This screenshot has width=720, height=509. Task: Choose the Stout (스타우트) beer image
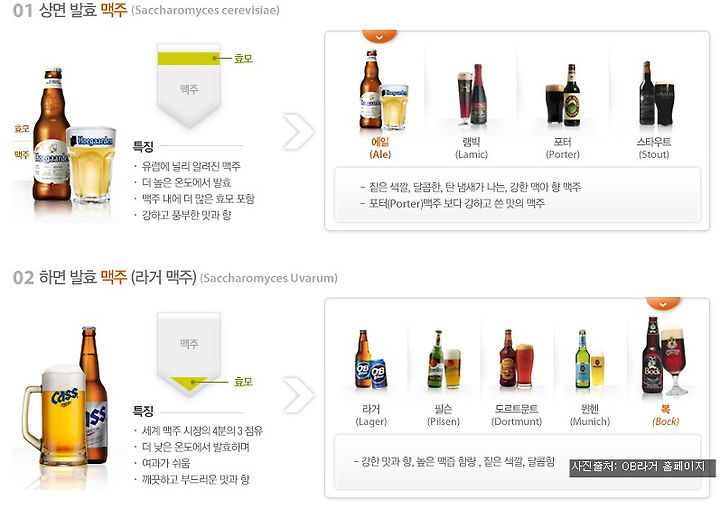[657, 94]
